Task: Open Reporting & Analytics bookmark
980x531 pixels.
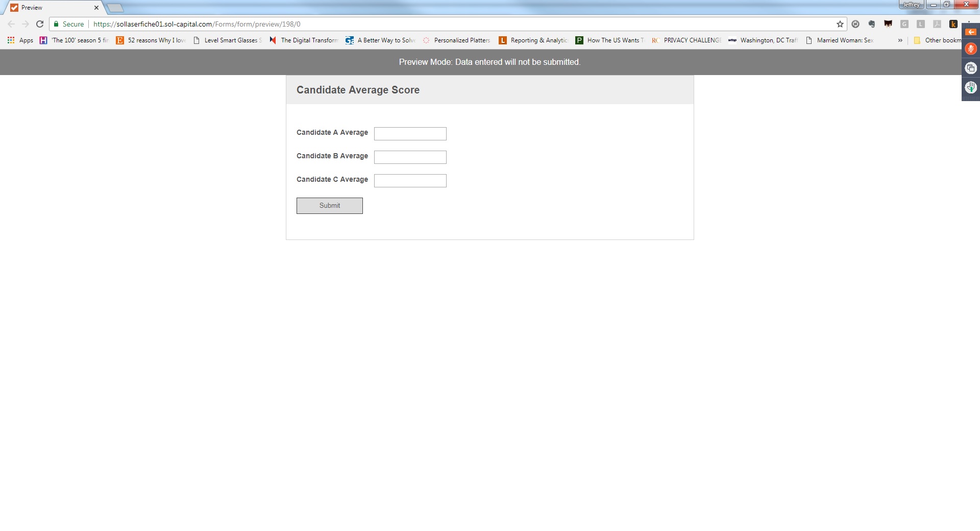Action: pyautogui.click(x=534, y=40)
